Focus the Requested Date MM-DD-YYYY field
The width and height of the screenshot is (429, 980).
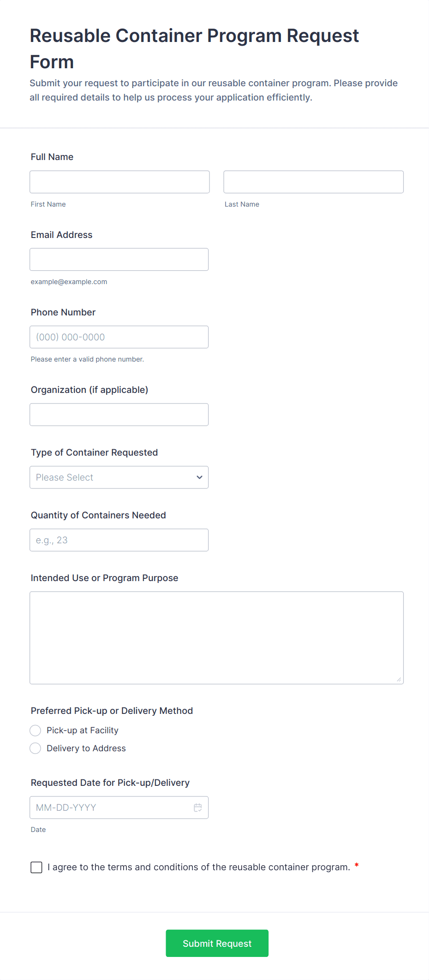coord(111,807)
